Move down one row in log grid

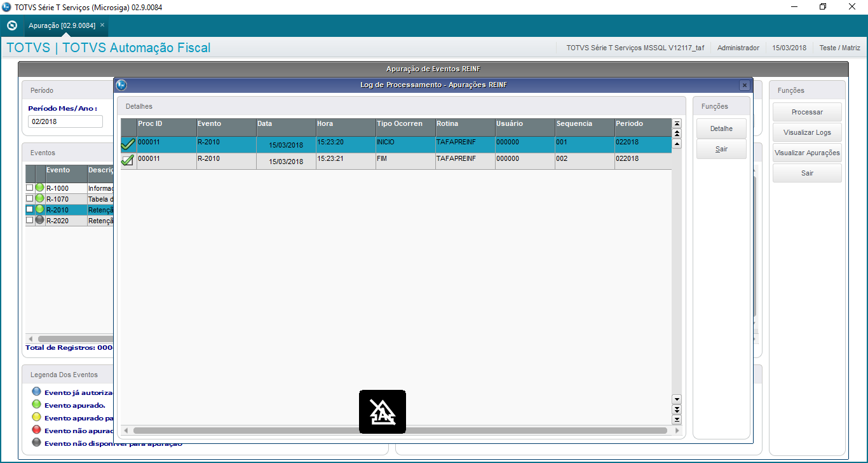677,399
